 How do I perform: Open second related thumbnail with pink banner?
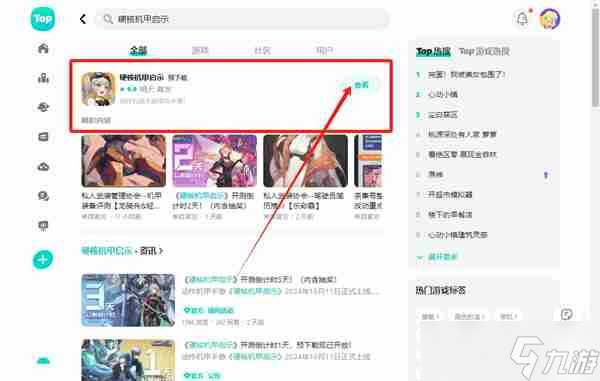point(215,161)
